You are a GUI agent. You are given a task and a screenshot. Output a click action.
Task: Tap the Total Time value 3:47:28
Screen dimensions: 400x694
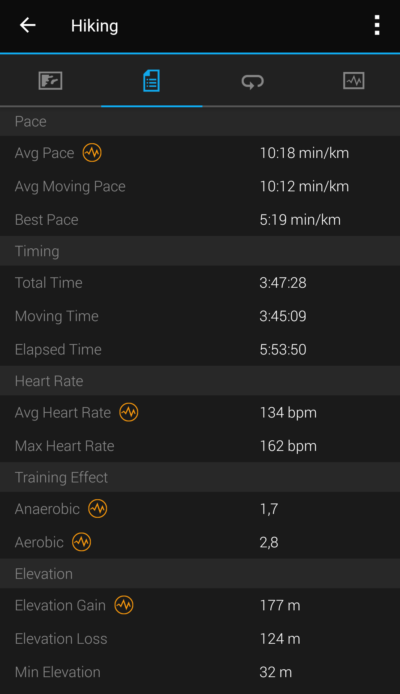283,283
